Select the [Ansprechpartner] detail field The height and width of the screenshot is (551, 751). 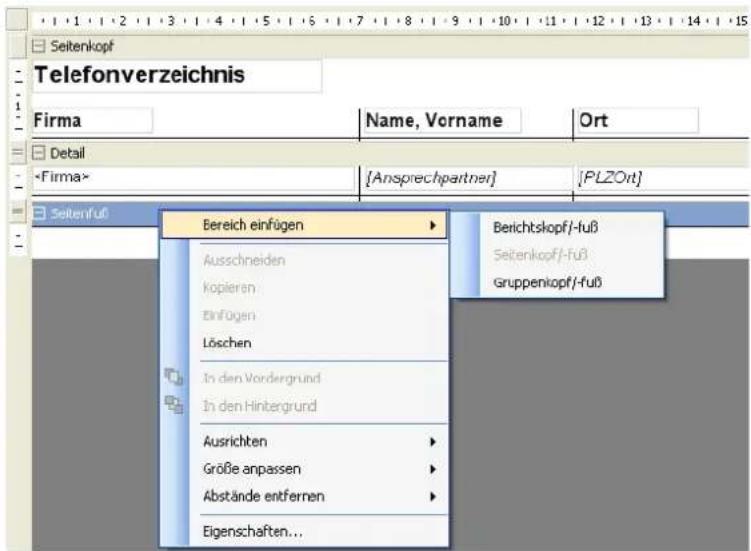[x=466, y=178]
